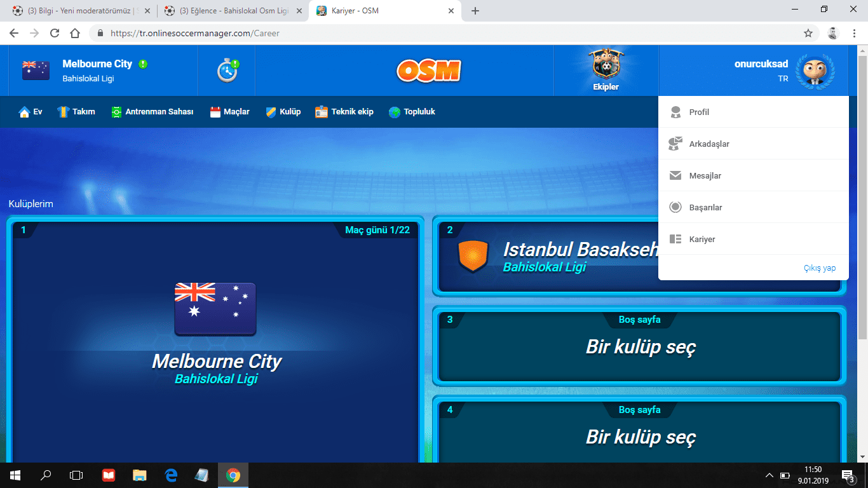Choose a club in slot 3
The image size is (868, 488).
pos(640,346)
